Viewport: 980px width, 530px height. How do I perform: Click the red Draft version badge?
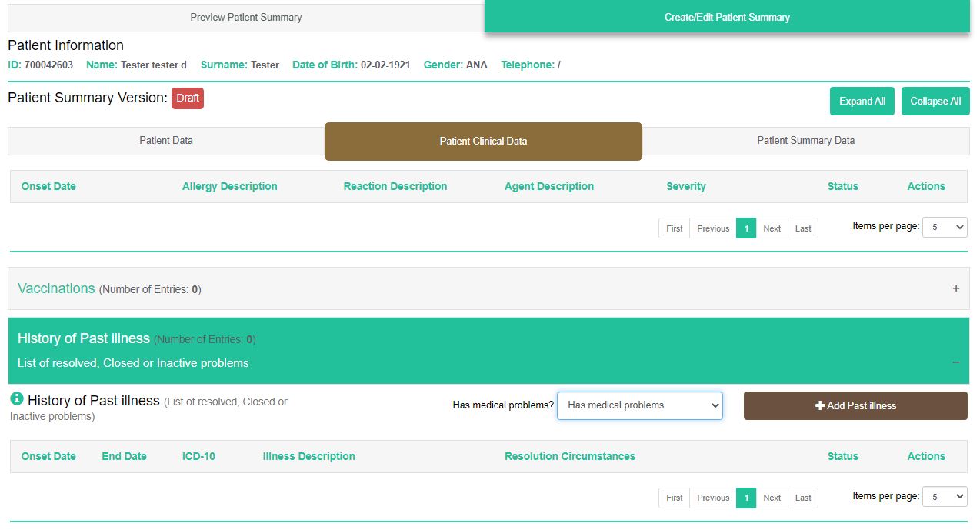click(x=188, y=98)
